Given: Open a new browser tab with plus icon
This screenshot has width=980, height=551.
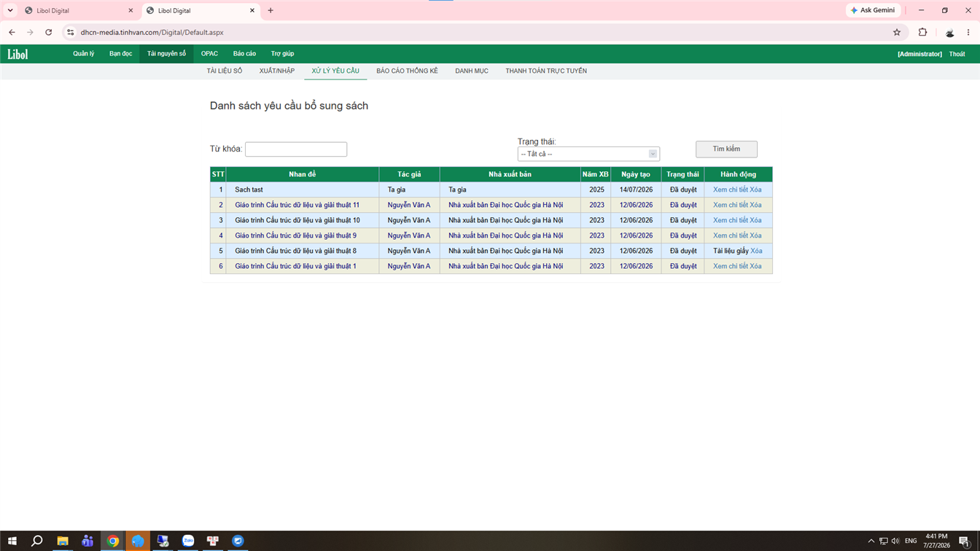Looking at the screenshot, I should pos(271,10).
